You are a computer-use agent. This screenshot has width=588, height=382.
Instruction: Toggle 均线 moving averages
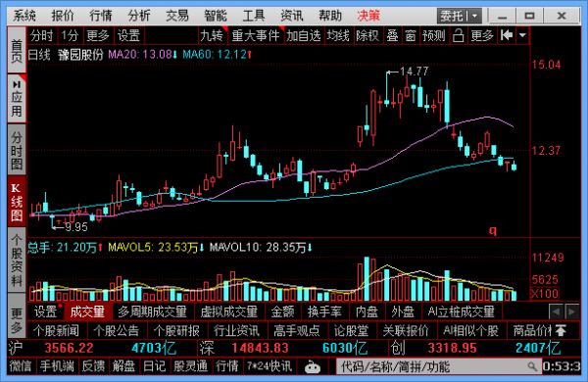point(338,35)
